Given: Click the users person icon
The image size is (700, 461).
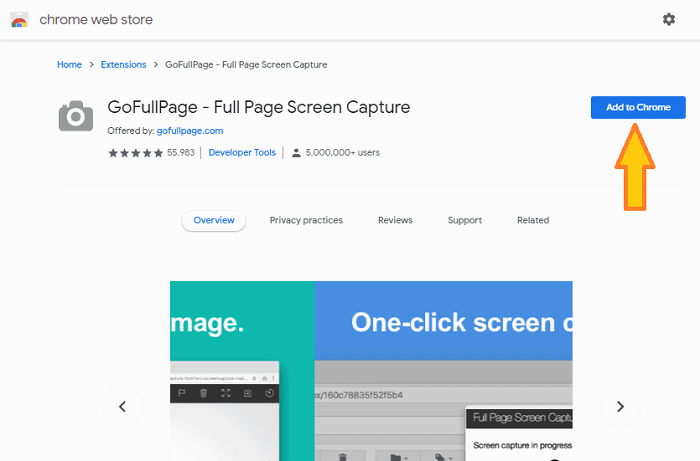Looking at the screenshot, I should tap(296, 153).
